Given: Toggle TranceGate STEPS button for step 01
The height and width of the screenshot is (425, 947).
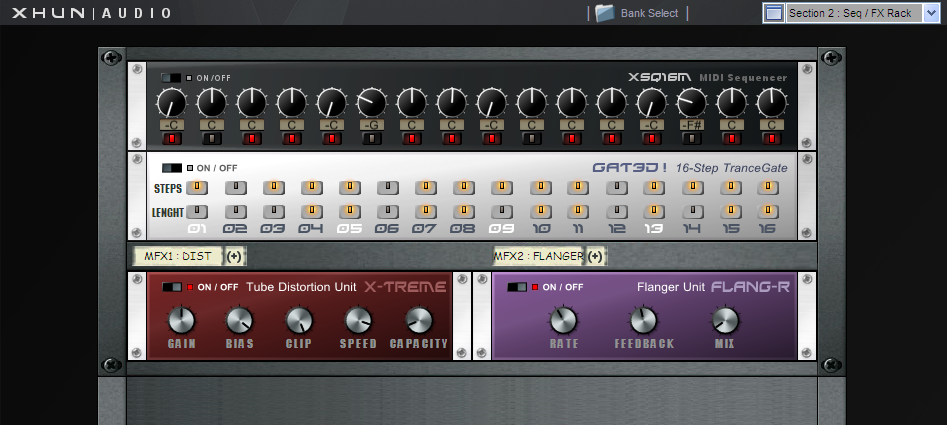Looking at the screenshot, I should [x=197, y=188].
